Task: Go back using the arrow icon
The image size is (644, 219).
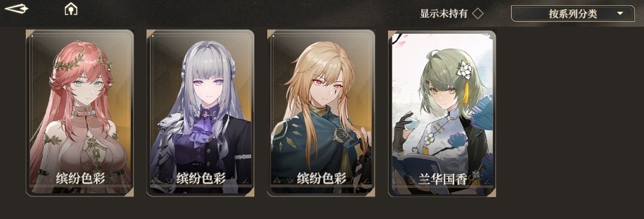Action: [x=17, y=9]
